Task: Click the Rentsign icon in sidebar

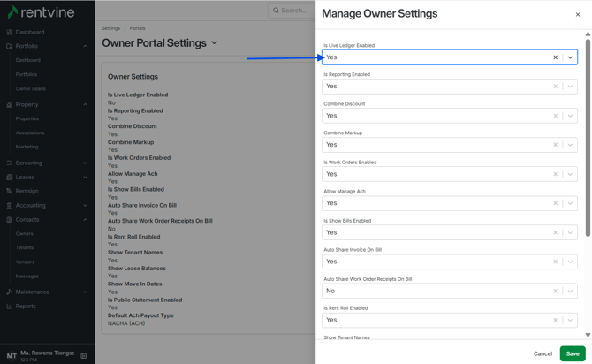Action: click(10, 191)
